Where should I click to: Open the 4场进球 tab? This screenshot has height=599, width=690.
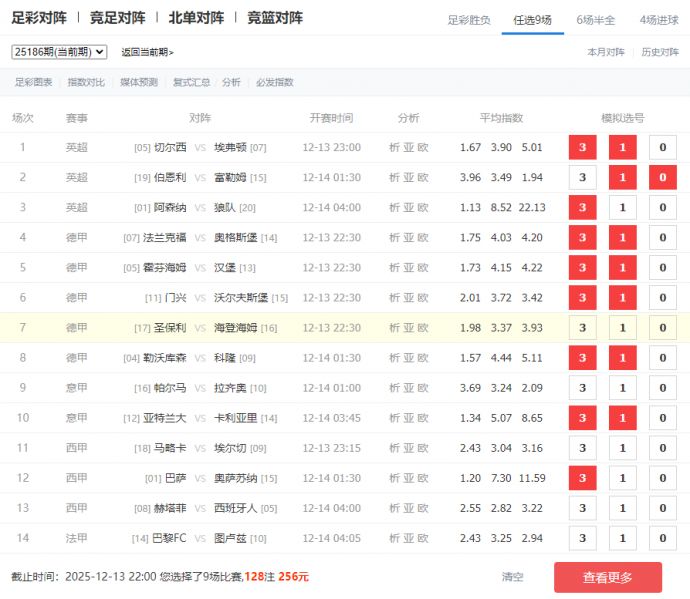[x=659, y=20]
